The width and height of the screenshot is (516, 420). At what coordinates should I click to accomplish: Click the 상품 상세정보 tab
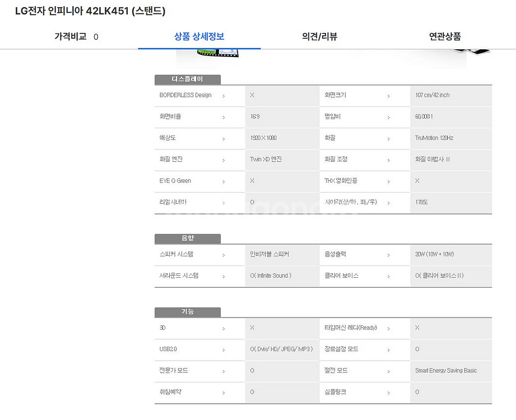(199, 37)
